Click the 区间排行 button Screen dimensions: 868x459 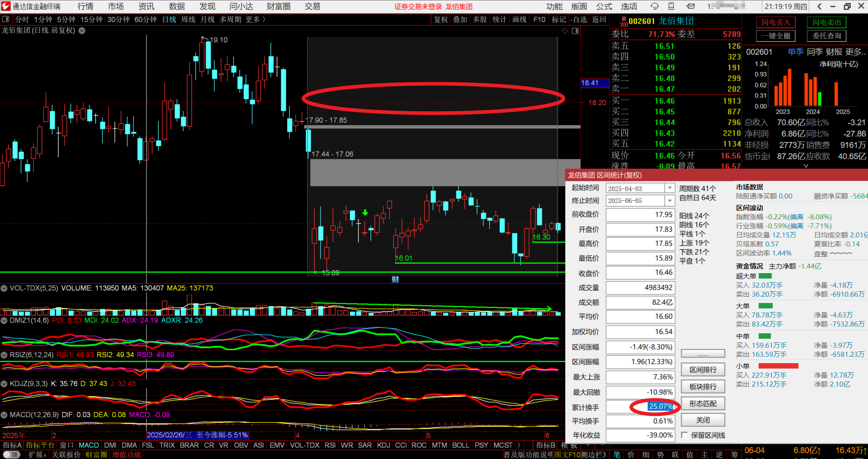(703, 369)
